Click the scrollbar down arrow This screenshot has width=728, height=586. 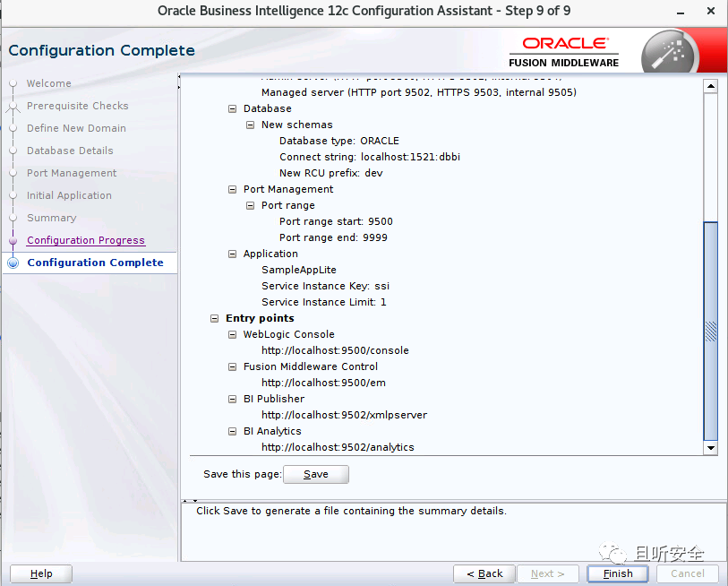click(711, 448)
